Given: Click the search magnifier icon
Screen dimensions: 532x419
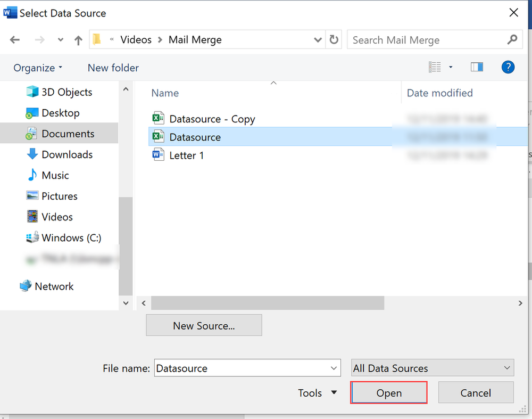Looking at the screenshot, I should pyautogui.click(x=512, y=40).
